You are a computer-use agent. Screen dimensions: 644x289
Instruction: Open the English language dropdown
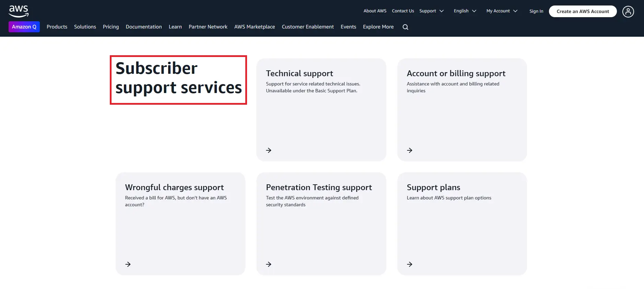coord(465,11)
